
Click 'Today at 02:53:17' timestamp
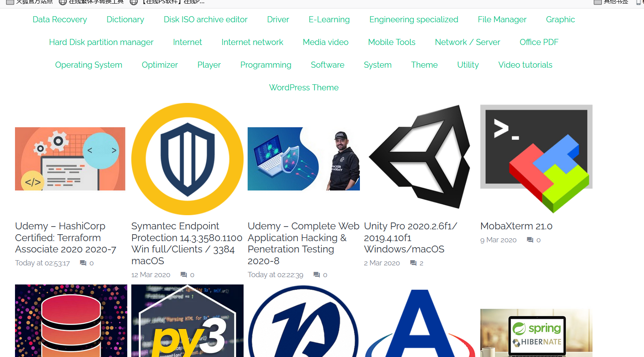(x=43, y=263)
